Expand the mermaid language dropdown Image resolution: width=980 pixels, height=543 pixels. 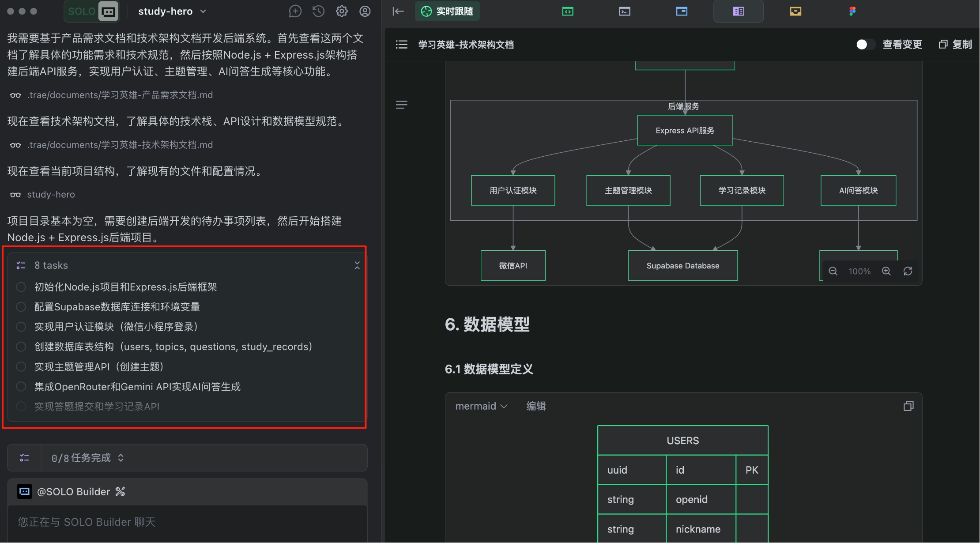click(x=481, y=406)
